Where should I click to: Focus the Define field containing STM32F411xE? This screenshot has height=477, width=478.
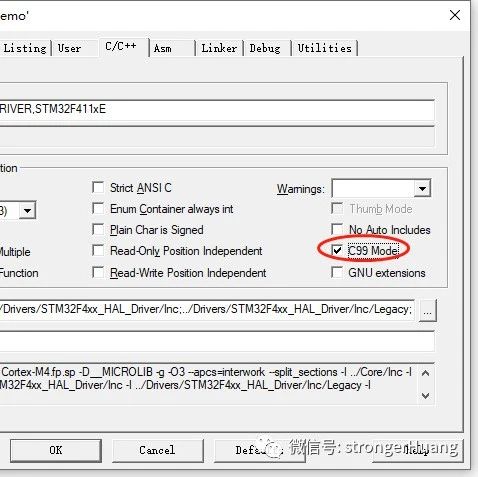pyautogui.click(x=217, y=110)
